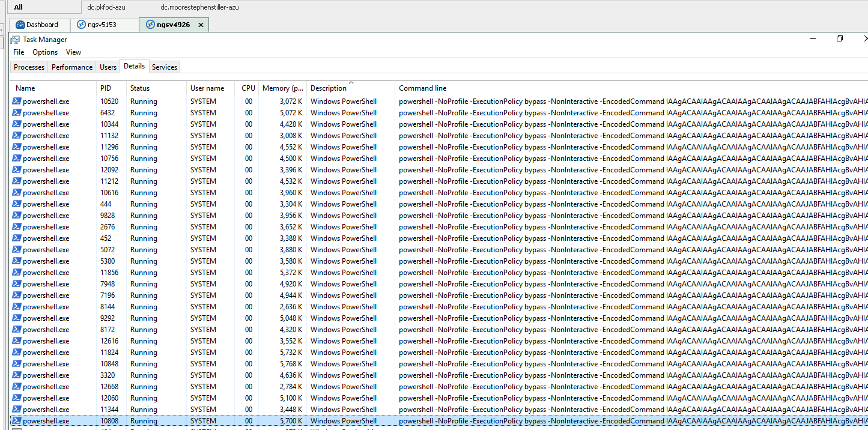Click the PowerShell icon on the highlighted PID 10808 row
The height and width of the screenshot is (430, 868).
tap(17, 420)
